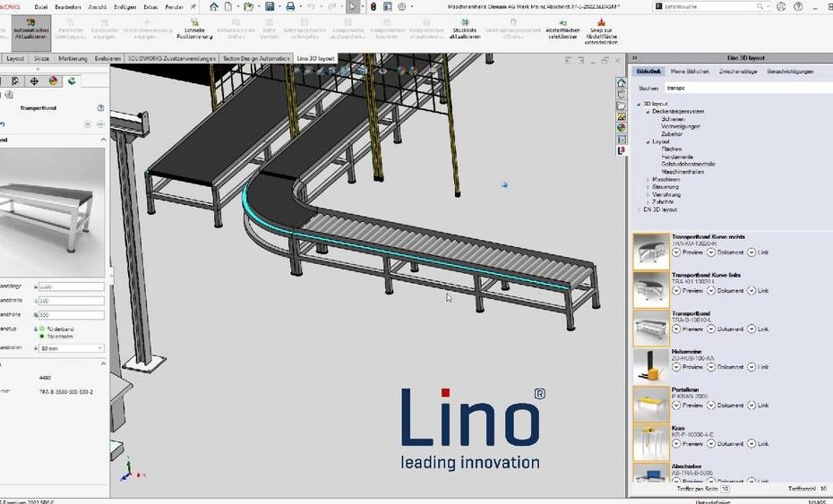Create a new document with the New icon

[228, 6]
